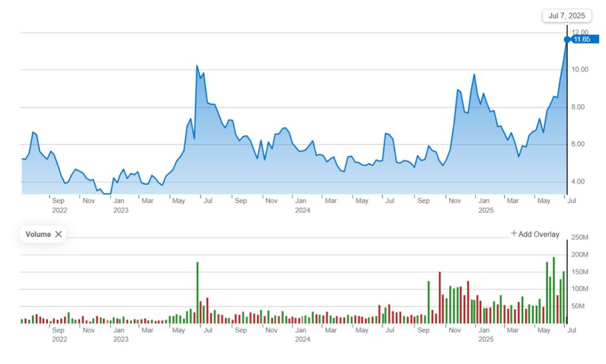Click the 250M volume axis label
Viewport: 606px width, 364px height.
point(579,238)
